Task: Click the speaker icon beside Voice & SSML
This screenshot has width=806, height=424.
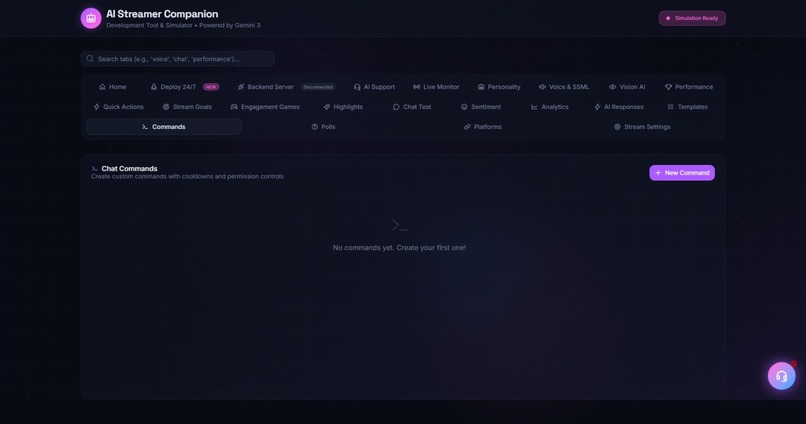Action: [542, 87]
